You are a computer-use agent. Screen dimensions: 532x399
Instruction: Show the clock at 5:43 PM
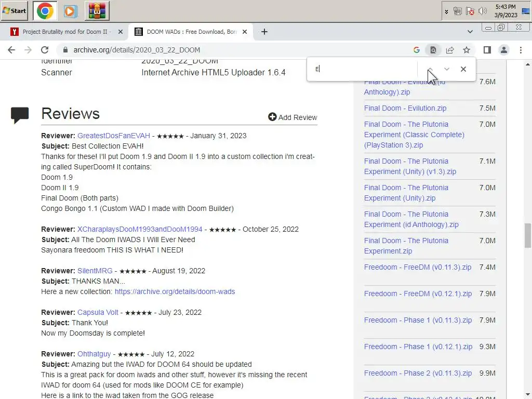click(x=506, y=11)
